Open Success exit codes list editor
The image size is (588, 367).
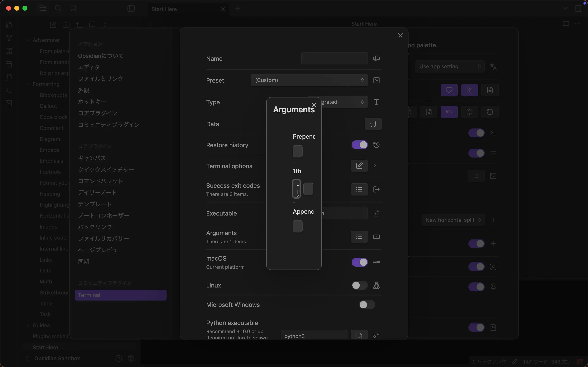359,190
